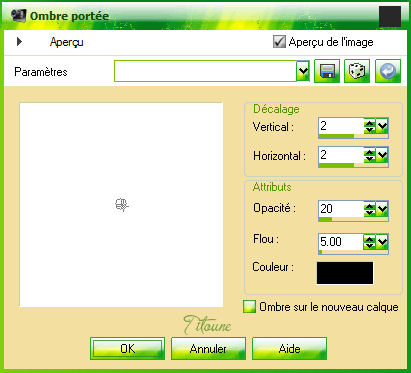
Task: Open the Flou value slider dropdown
Action: coord(382,242)
